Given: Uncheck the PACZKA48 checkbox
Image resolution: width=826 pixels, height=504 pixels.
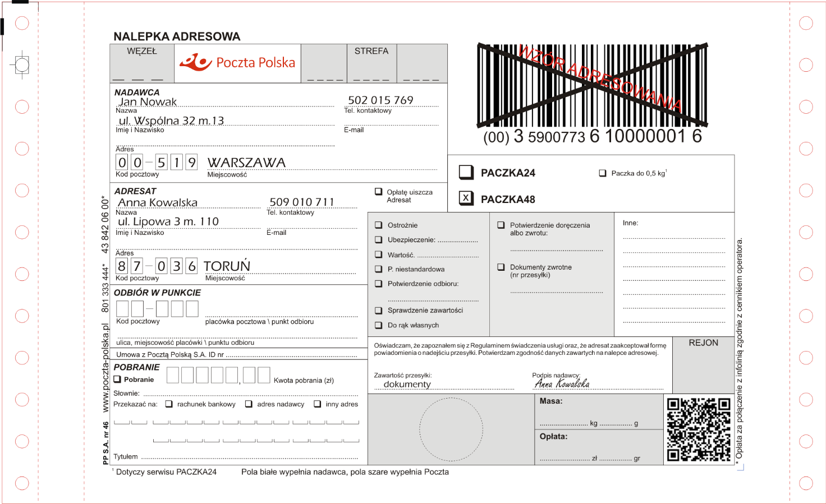Looking at the screenshot, I should (466, 198).
